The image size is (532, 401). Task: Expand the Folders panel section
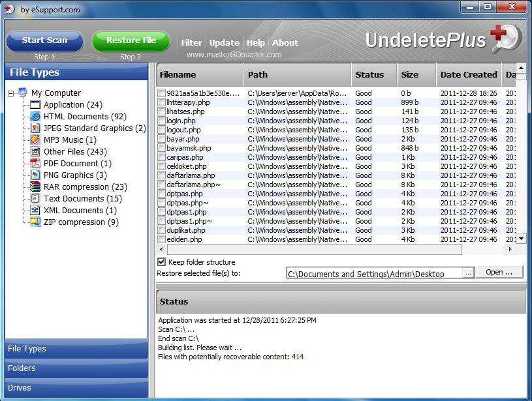(76, 368)
